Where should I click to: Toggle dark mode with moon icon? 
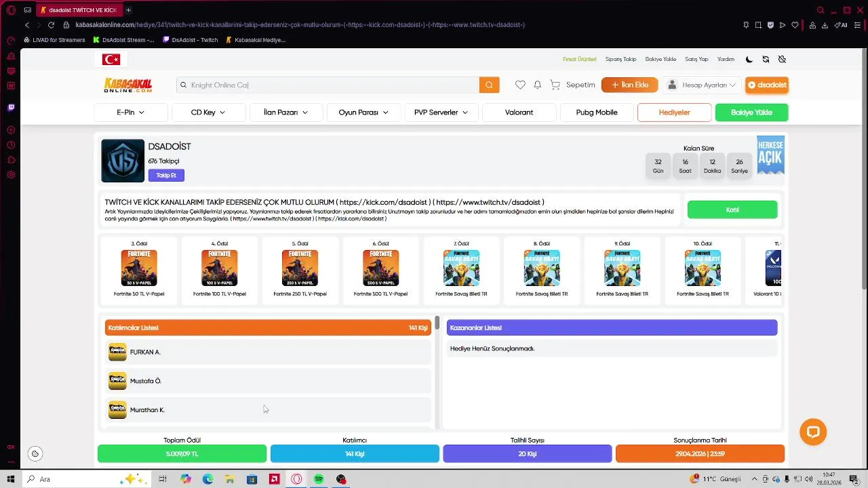pos(749,59)
